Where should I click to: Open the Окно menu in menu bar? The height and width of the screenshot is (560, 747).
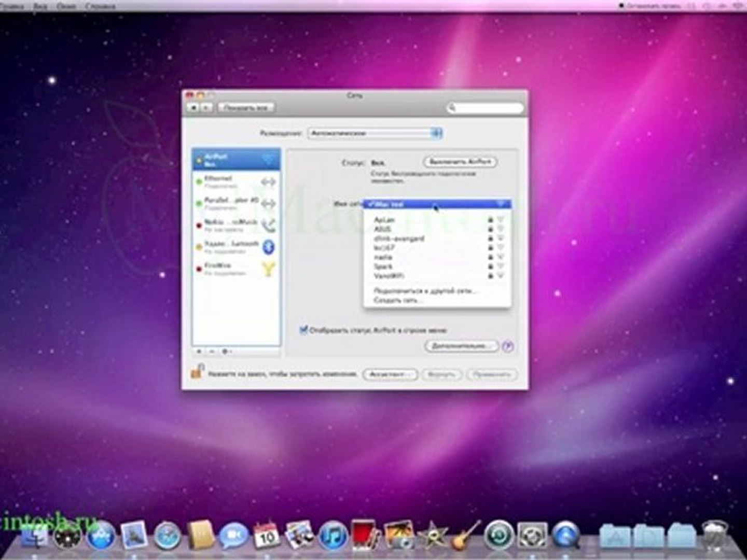66,6
